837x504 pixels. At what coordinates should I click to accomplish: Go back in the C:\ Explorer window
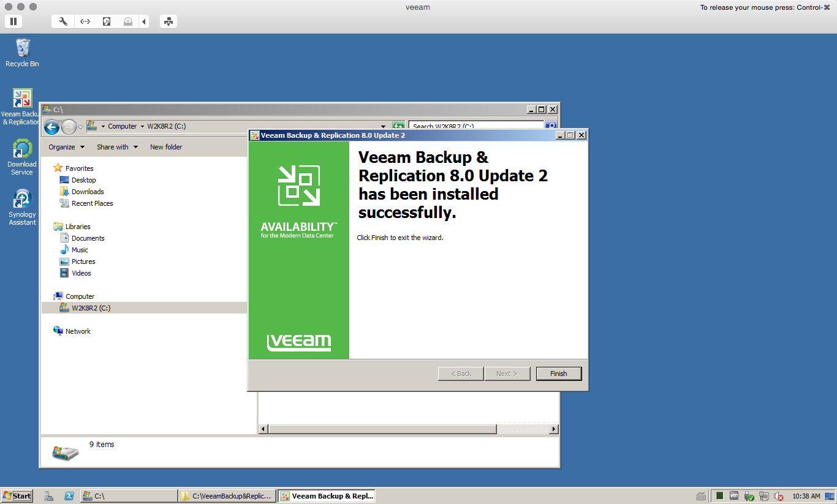[52, 127]
